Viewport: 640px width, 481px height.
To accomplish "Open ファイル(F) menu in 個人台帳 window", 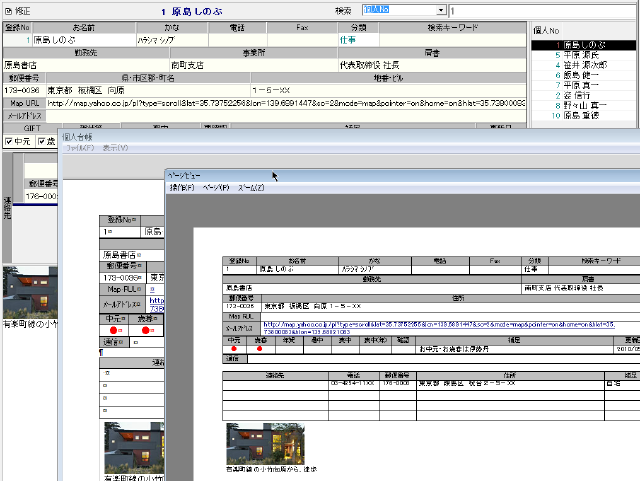I will click(x=80, y=148).
